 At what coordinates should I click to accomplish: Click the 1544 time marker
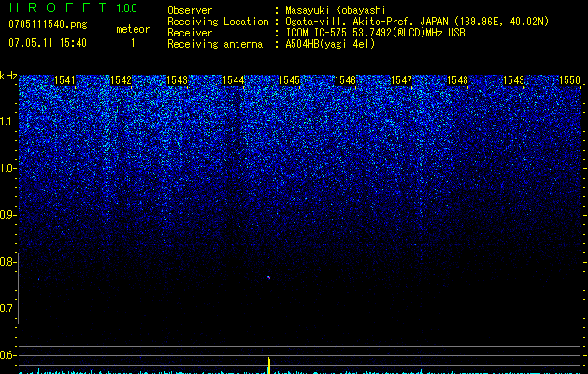click(234, 80)
